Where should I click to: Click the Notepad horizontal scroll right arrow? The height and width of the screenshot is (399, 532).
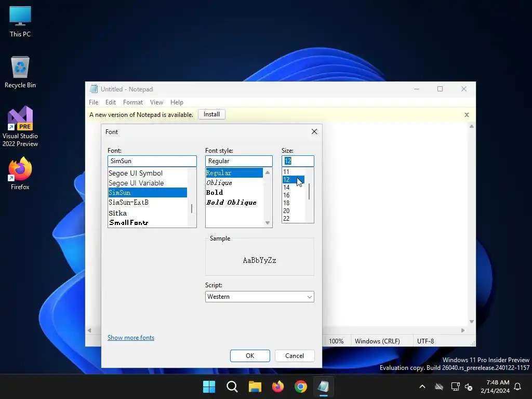[x=463, y=330]
